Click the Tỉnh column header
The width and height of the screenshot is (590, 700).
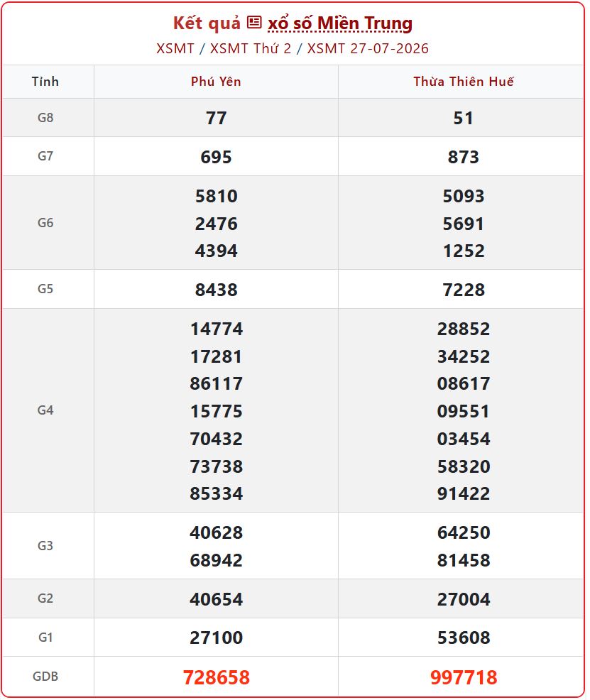[45, 82]
